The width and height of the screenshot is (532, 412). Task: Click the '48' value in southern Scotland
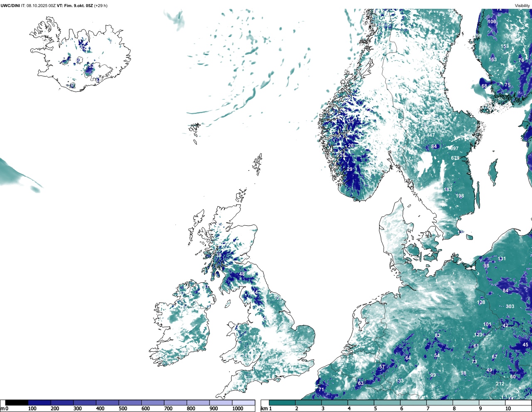click(242, 274)
